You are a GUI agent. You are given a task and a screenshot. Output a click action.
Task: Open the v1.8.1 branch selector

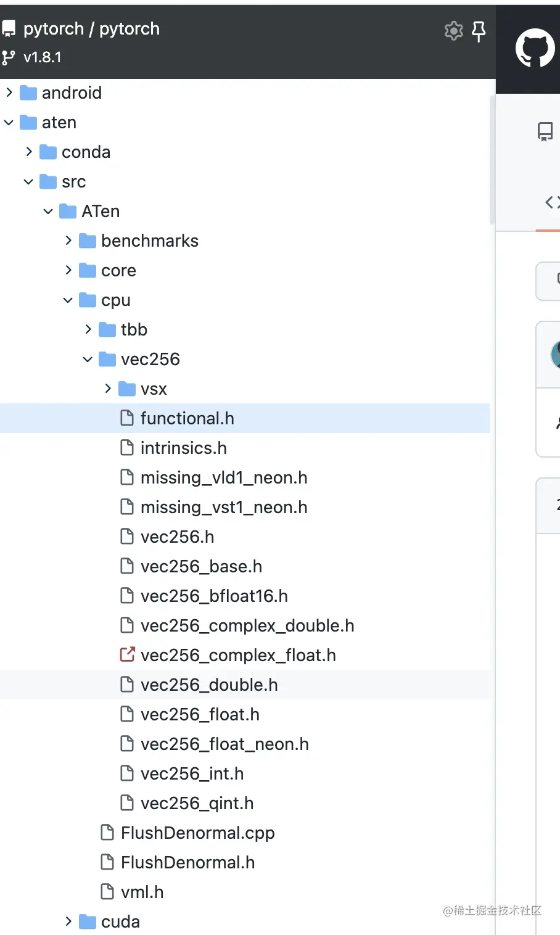pyautogui.click(x=41, y=57)
